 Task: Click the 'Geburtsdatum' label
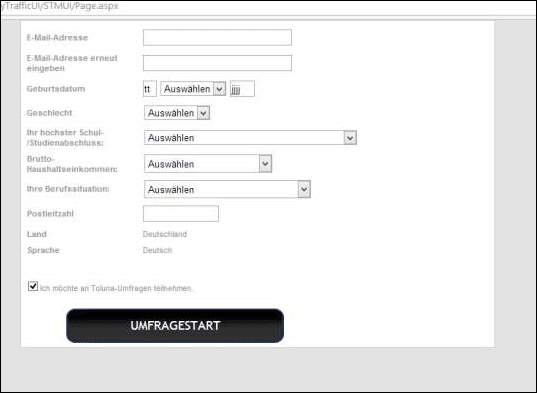[56, 89]
